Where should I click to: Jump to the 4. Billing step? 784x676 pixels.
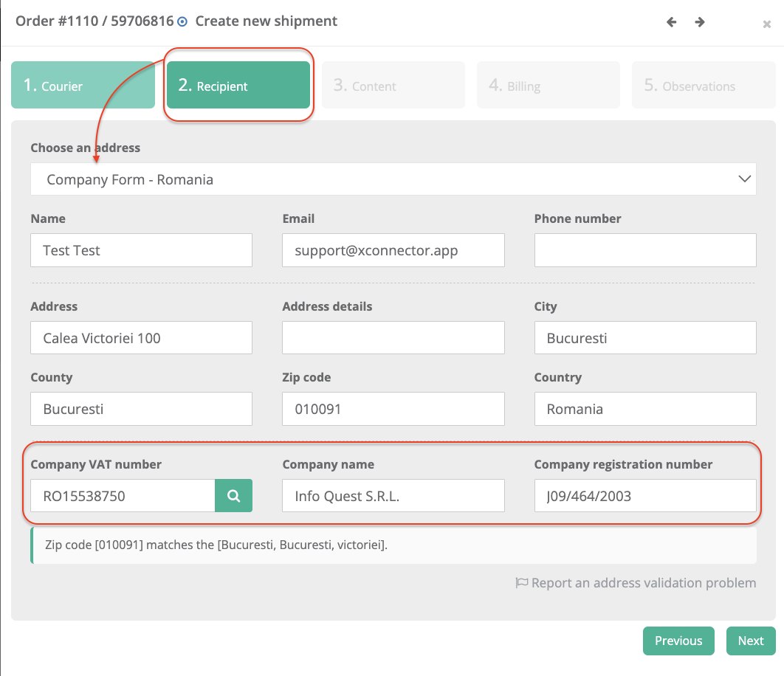pyautogui.click(x=548, y=86)
